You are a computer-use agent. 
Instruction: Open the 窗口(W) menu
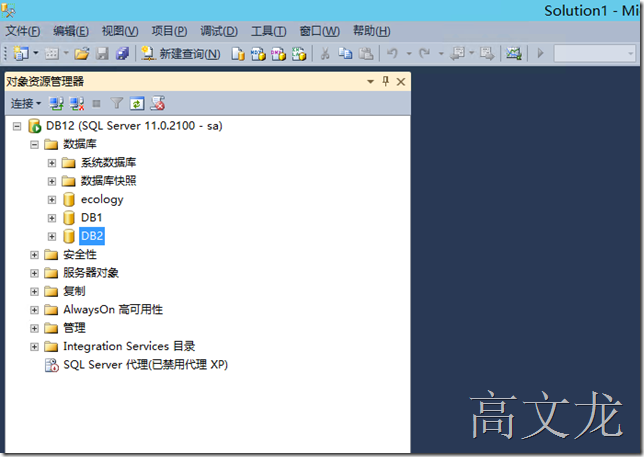click(320, 31)
